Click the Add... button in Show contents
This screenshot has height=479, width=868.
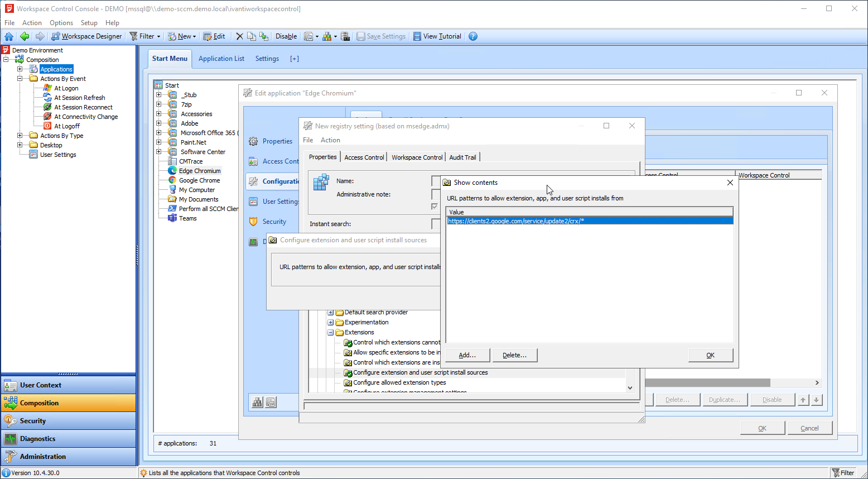(467, 355)
